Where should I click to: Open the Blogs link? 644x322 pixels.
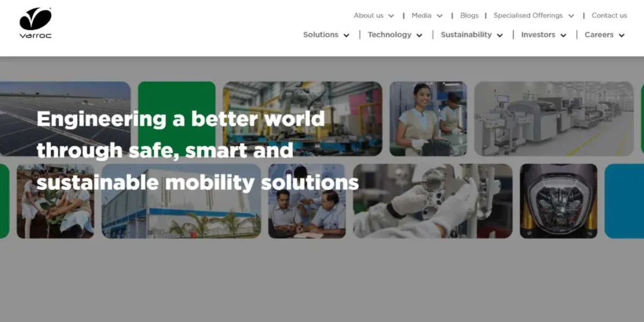point(469,15)
